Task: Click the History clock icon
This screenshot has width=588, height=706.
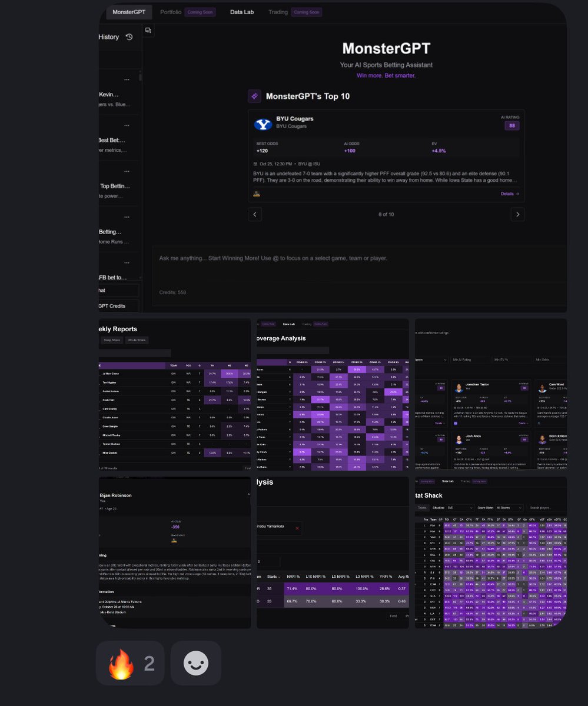Action: (x=129, y=36)
